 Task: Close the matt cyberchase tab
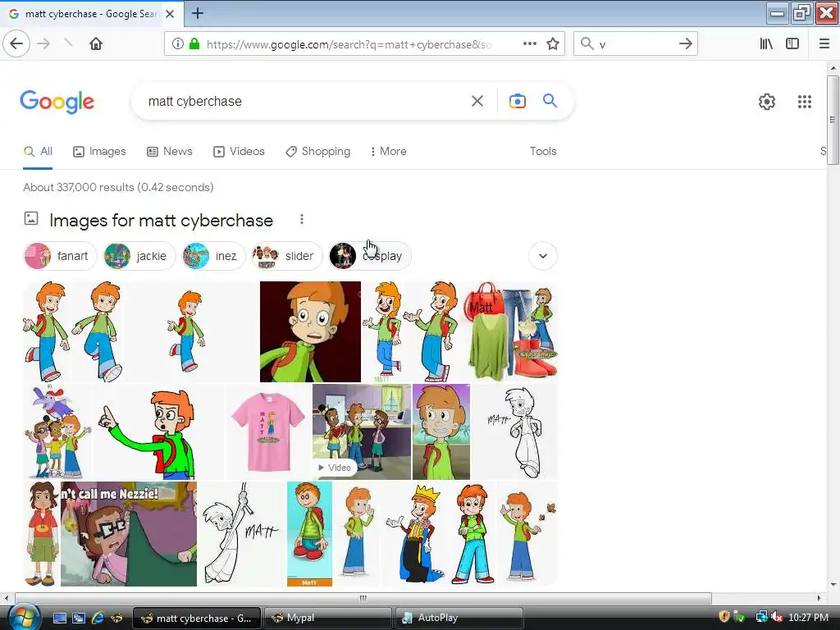pos(170,14)
